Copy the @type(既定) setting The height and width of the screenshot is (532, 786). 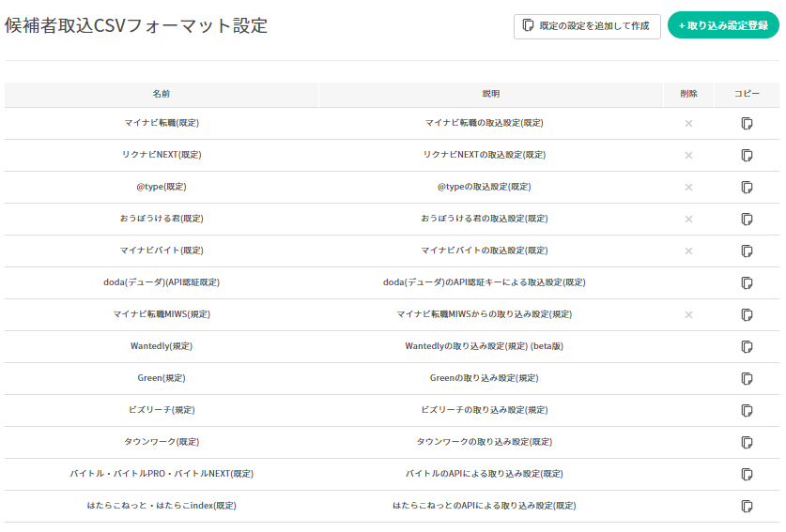747,188
